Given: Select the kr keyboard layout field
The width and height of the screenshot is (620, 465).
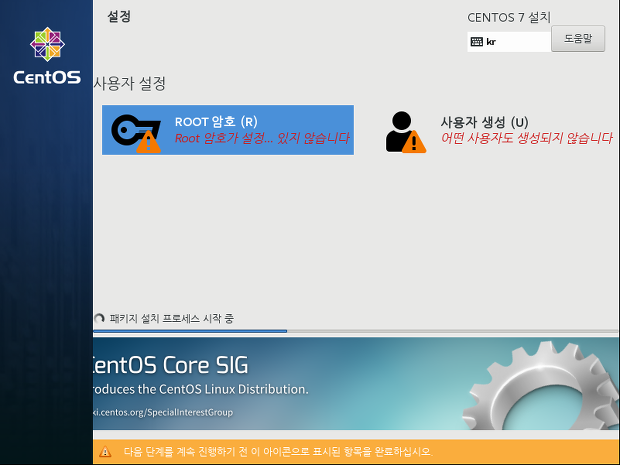Looking at the screenshot, I should (x=509, y=42).
